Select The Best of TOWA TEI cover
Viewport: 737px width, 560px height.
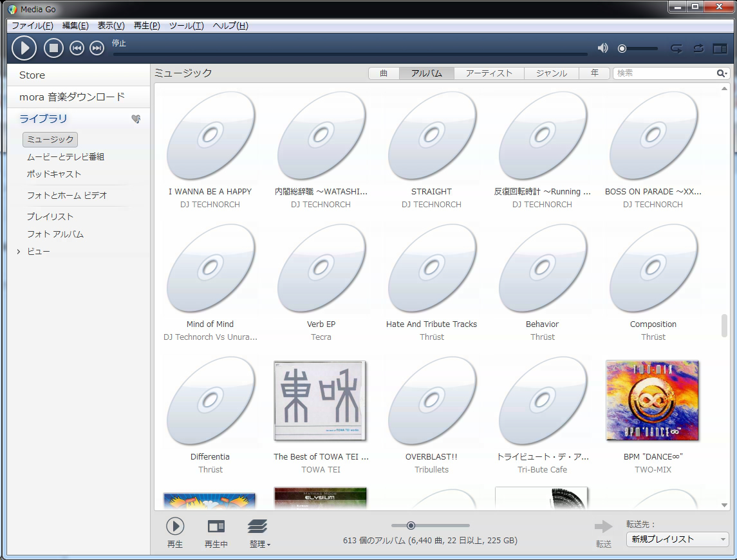click(320, 400)
